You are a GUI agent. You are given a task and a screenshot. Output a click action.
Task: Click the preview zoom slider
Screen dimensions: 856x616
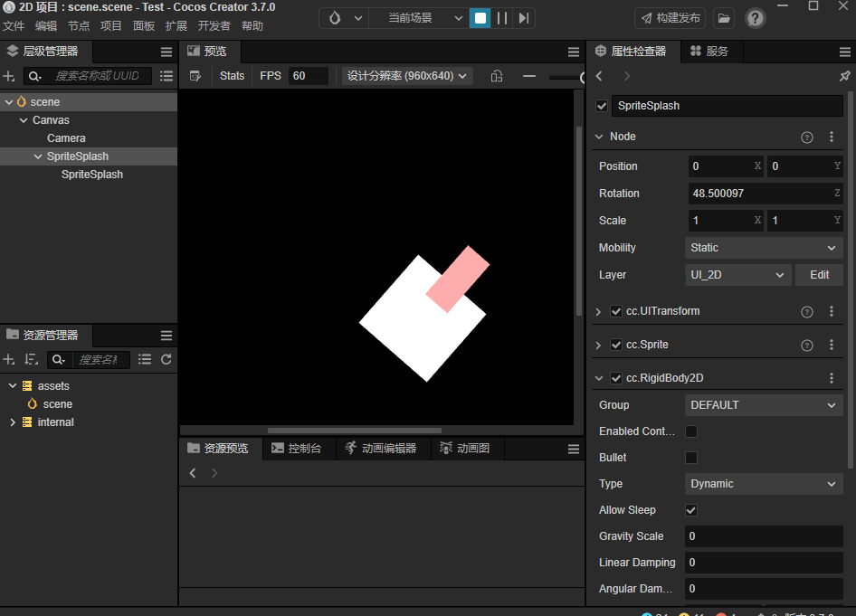566,77
